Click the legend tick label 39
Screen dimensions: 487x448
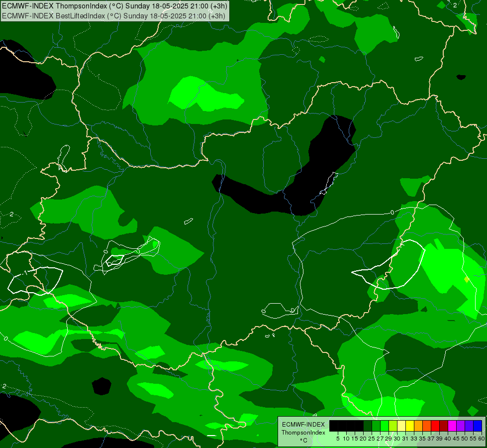tap(439, 439)
